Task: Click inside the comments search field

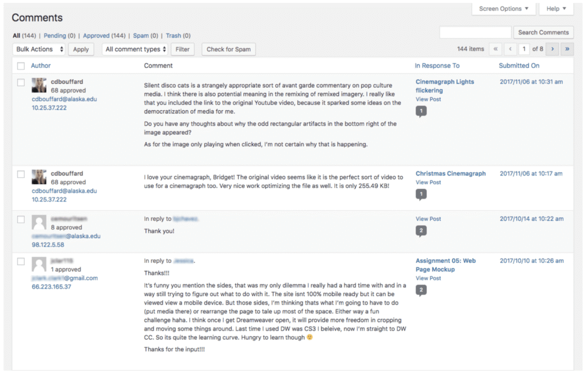Action: coord(475,32)
